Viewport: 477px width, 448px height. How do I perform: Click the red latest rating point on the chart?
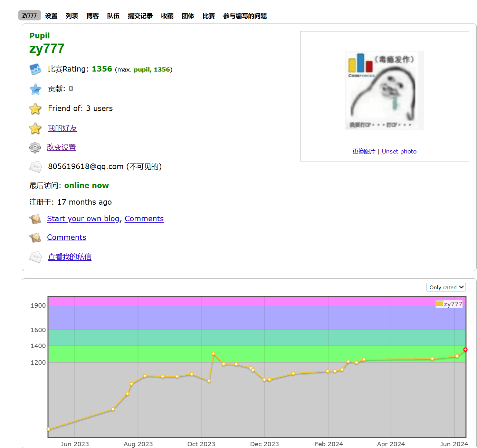465,349
